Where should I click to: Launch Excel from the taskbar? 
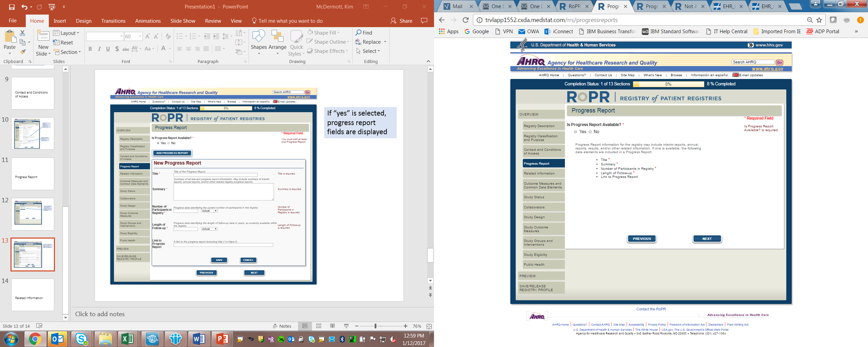click(x=127, y=339)
